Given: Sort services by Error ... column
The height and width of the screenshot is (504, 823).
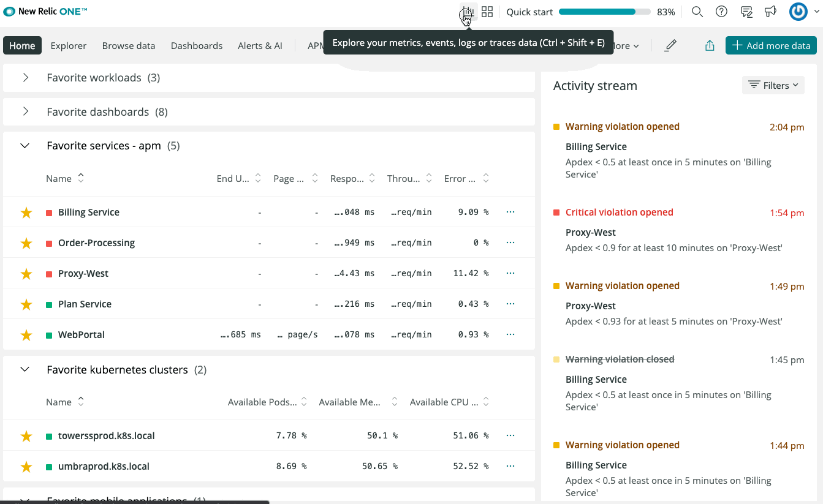Looking at the screenshot, I should point(466,178).
